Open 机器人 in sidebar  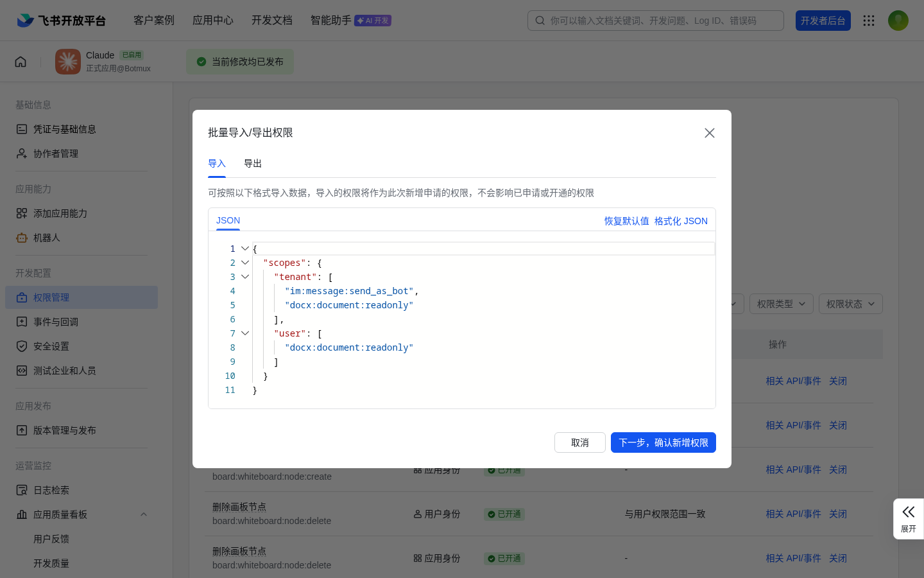81,238
